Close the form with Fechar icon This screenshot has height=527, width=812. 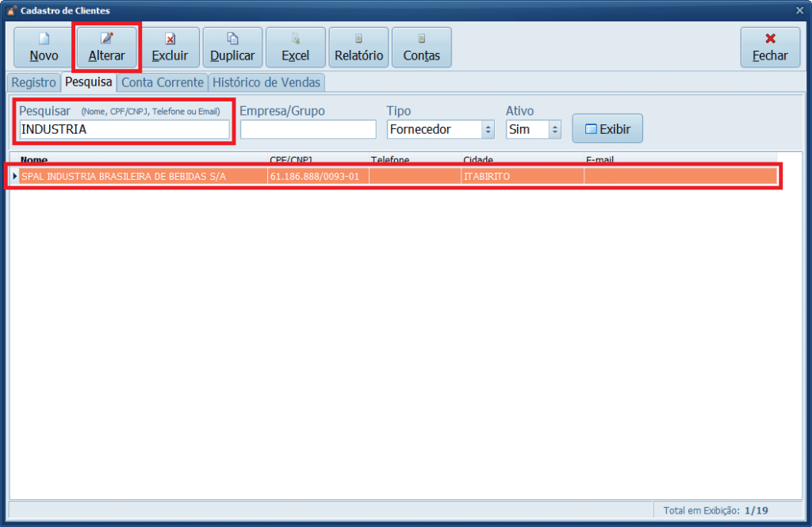point(770,39)
